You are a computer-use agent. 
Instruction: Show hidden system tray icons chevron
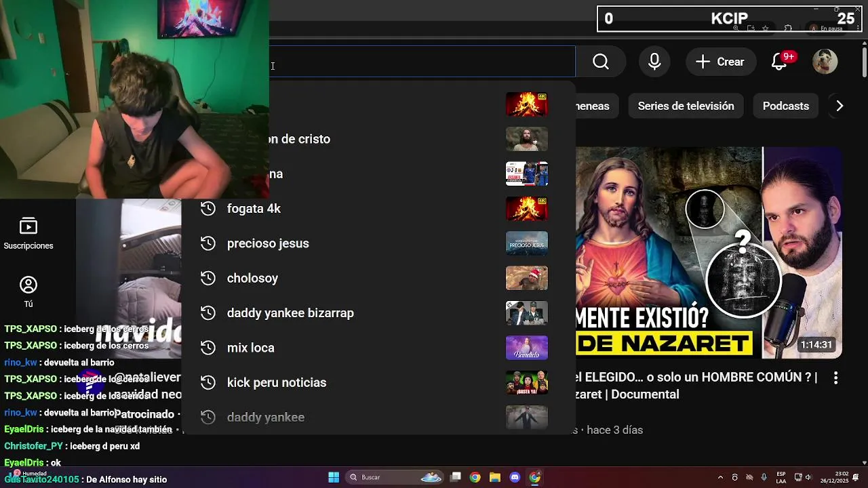pyautogui.click(x=720, y=477)
